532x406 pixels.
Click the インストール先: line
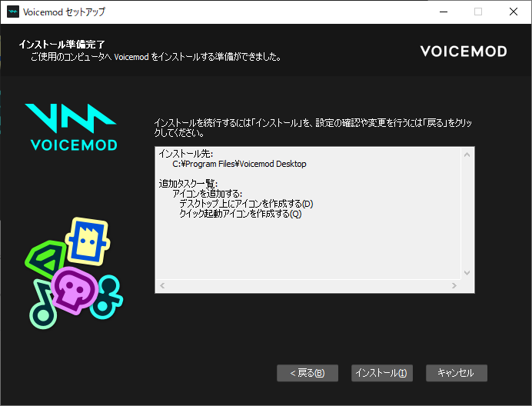point(186,154)
